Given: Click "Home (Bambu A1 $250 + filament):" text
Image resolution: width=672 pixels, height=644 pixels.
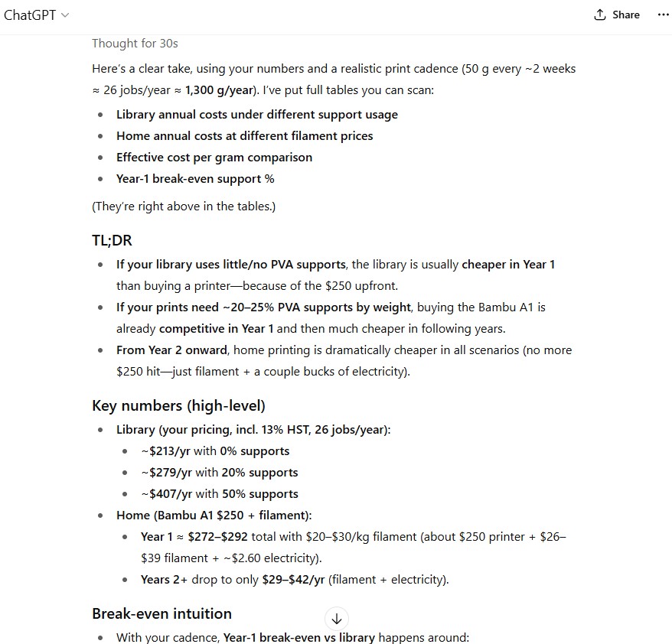Looking at the screenshot, I should 214,516.
